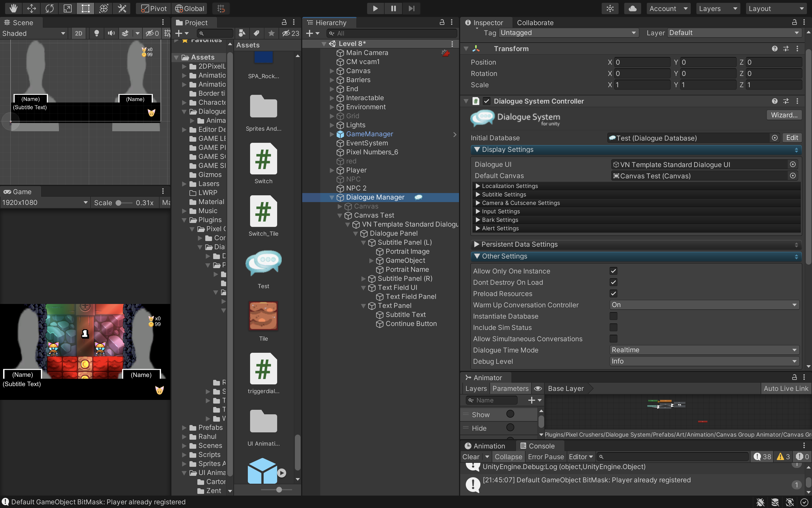Open the Shaded draw mode dropdown
The height and width of the screenshot is (508, 812).
pyautogui.click(x=34, y=33)
